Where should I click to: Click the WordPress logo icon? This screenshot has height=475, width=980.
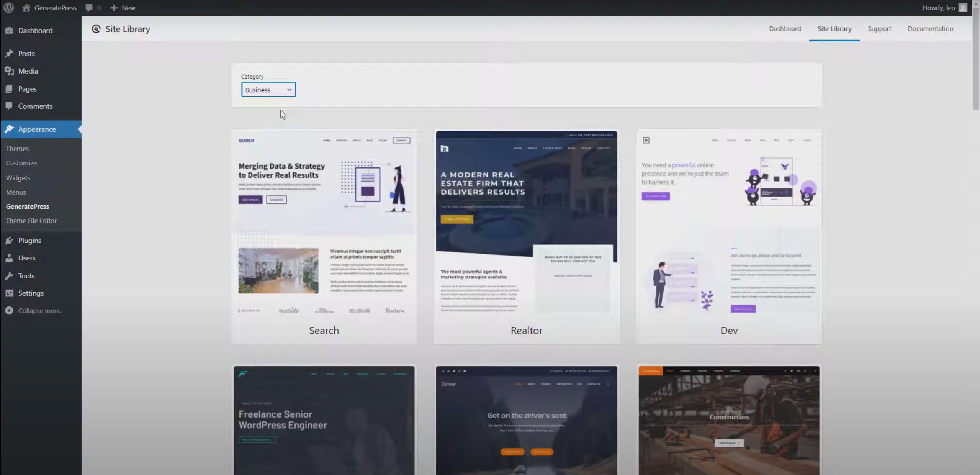[8, 8]
